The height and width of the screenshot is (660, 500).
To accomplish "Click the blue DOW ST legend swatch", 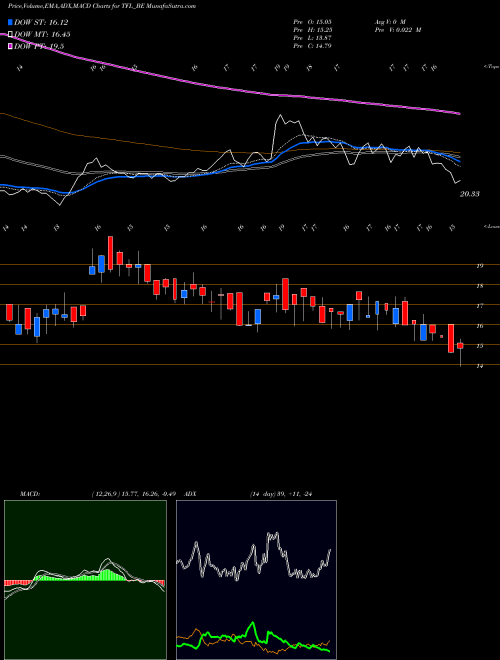I will click(11, 22).
